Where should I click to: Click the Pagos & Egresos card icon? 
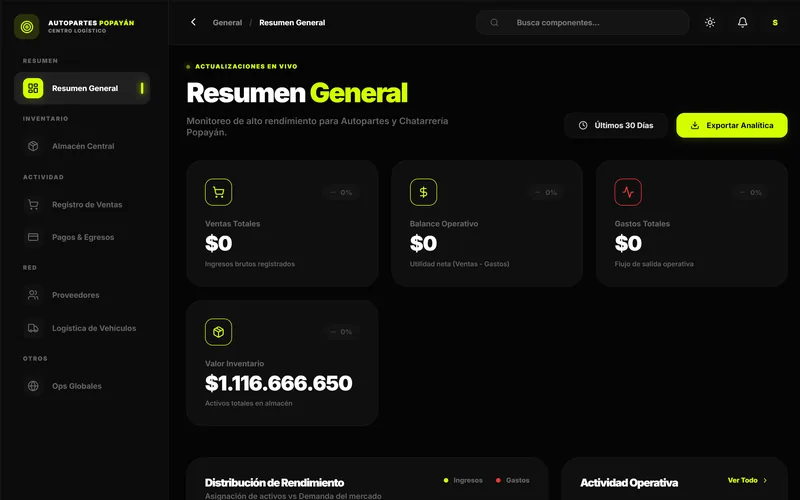pos(33,237)
